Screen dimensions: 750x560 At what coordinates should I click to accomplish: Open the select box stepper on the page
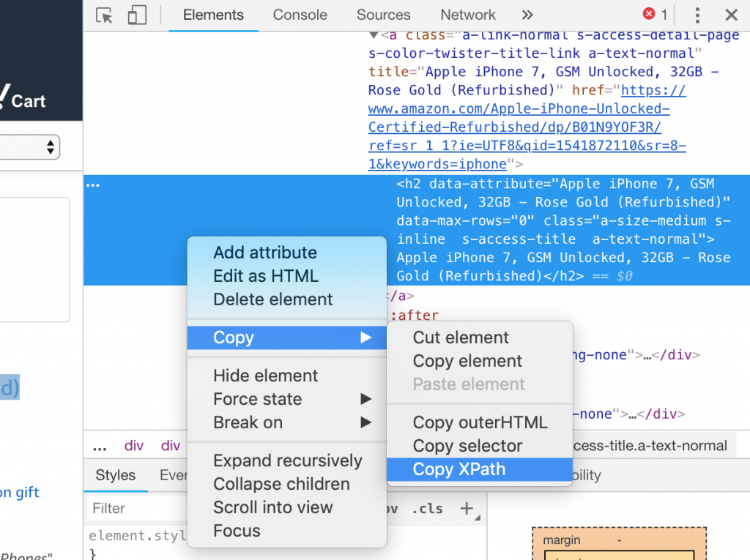pos(51,147)
